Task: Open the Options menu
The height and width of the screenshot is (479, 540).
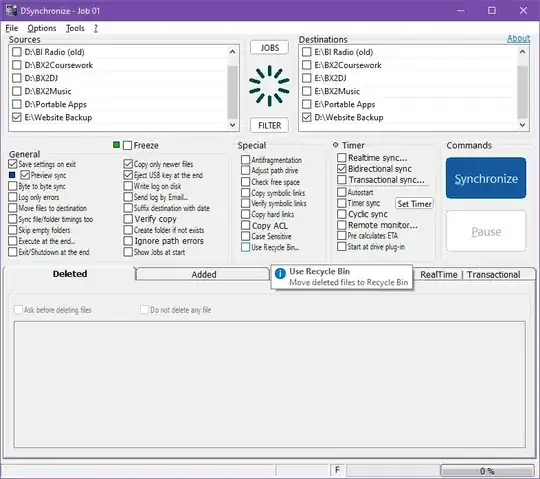Action: click(x=42, y=28)
